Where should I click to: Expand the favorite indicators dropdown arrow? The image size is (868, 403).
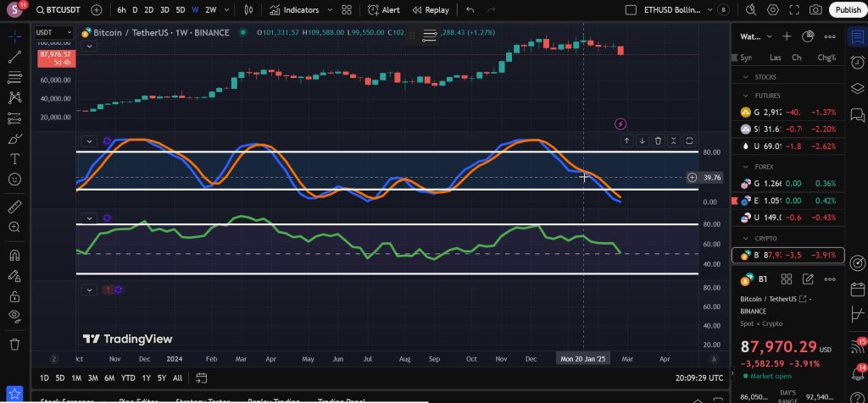[x=331, y=10]
